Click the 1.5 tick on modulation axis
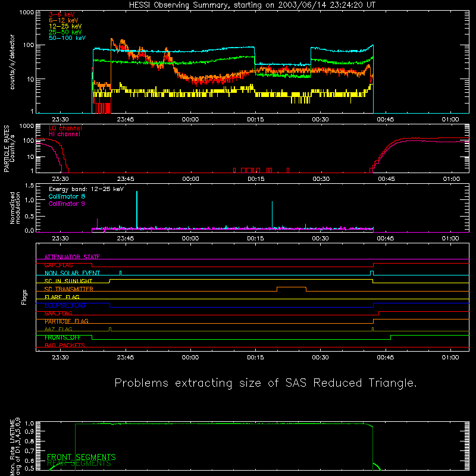 click(30, 186)
